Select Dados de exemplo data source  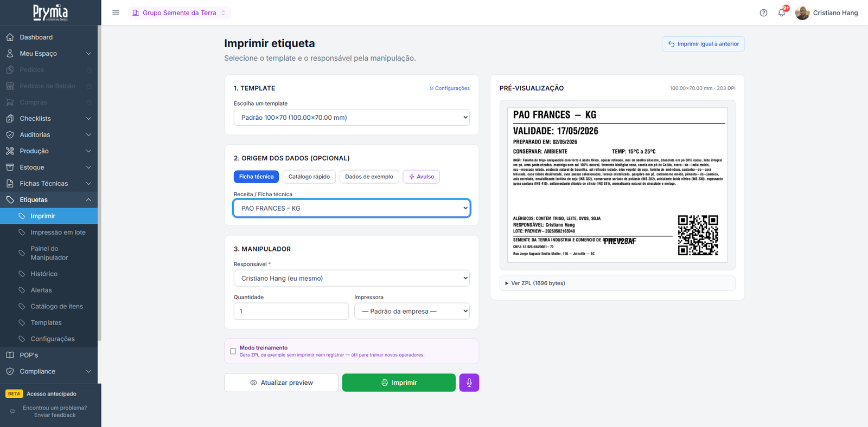pos(369,177)
